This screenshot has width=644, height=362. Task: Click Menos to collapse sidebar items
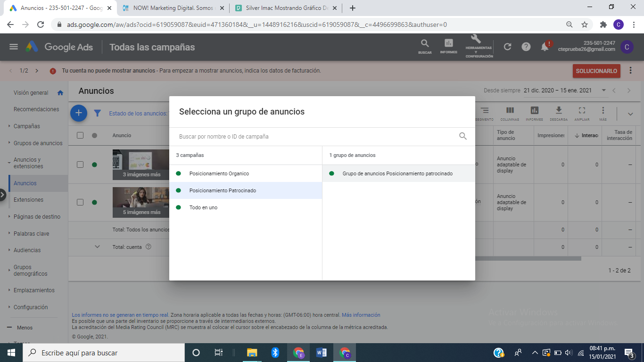pos(25,328)
